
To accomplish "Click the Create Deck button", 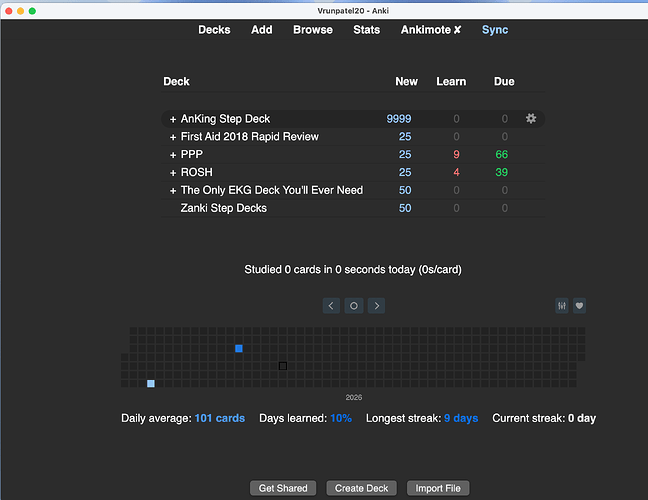I will coord(362,488).
